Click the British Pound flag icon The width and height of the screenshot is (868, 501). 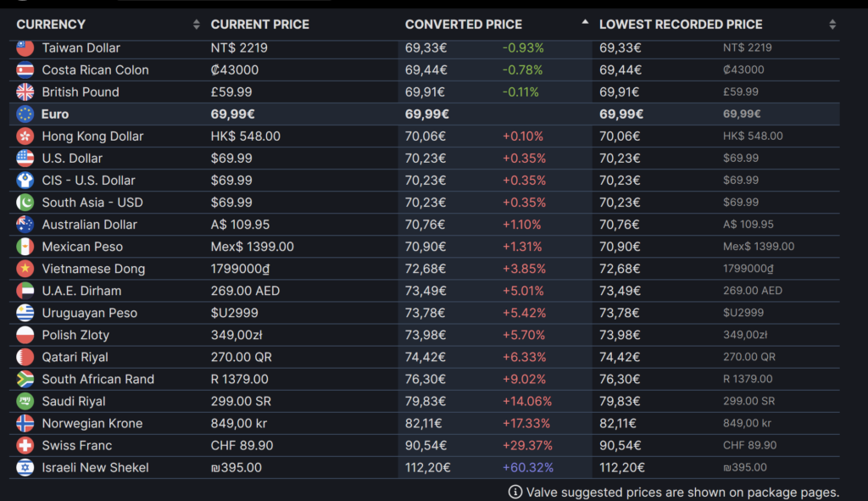pos(25,92)
